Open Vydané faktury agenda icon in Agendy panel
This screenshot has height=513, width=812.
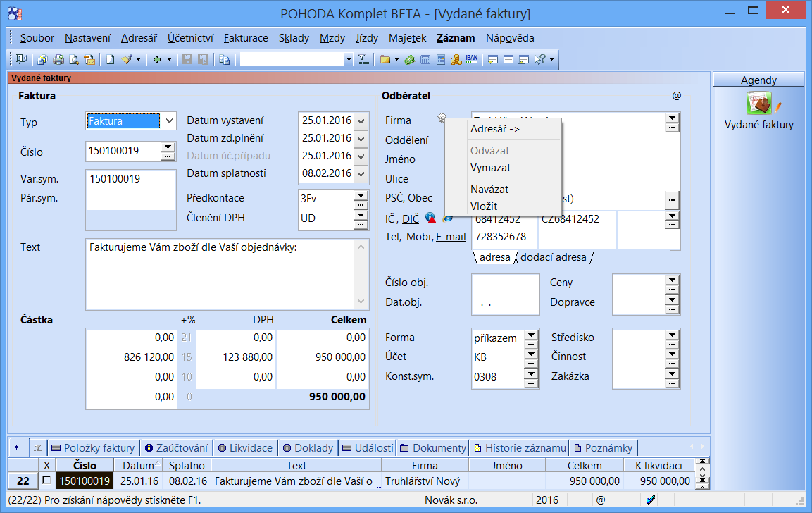point(758,103)
